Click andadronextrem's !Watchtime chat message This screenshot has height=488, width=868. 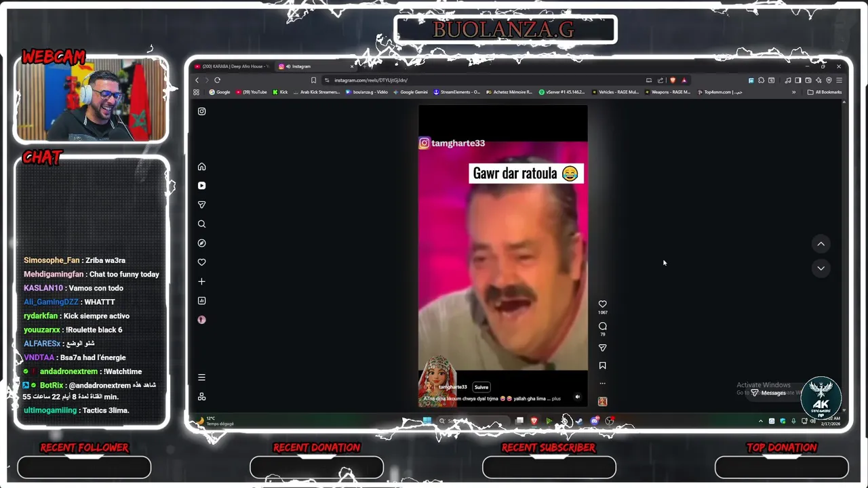[x=91, y=371]
